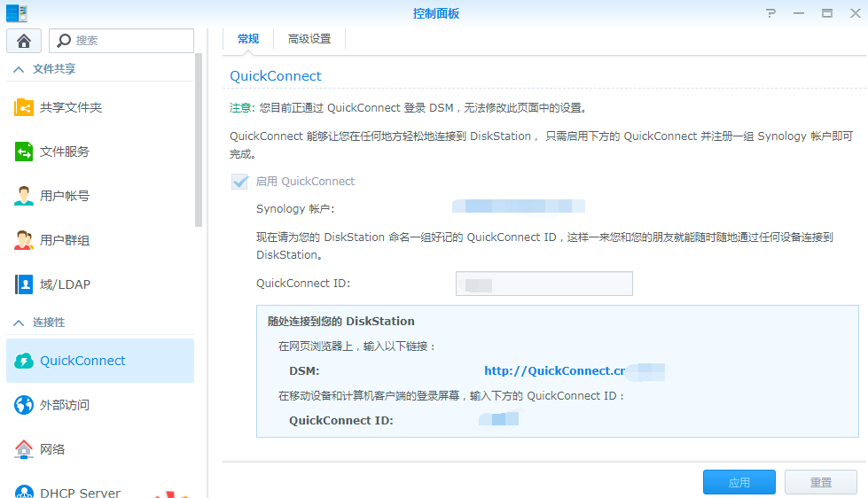Collapse the 文件共享 section
This screenshot has height=498, width=868.
19,69
